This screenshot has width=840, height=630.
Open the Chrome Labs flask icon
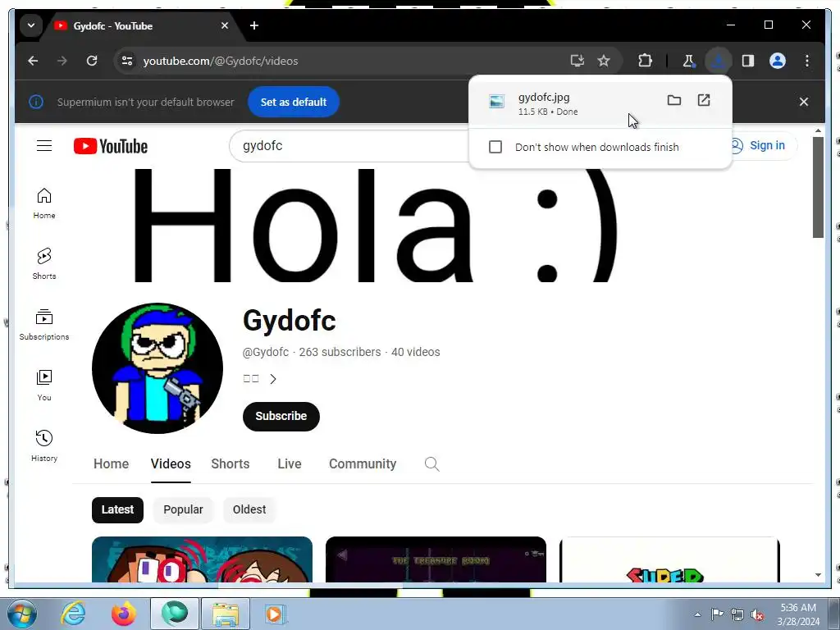coord(688,61)
